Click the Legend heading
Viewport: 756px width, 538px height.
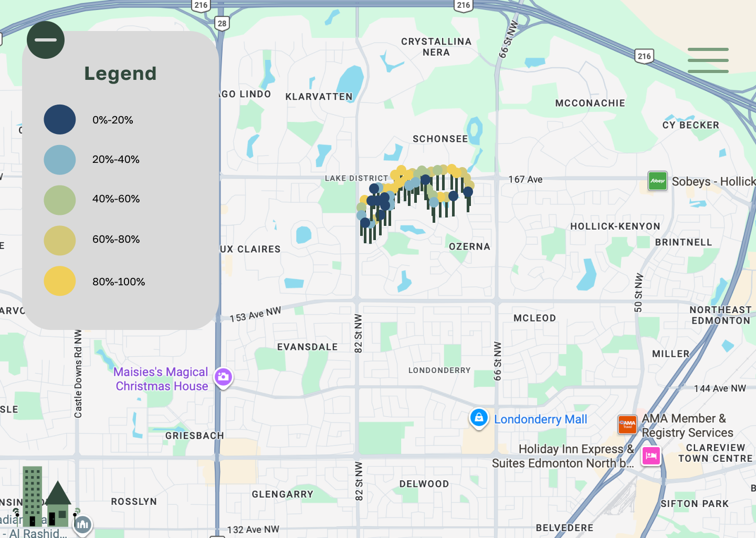click(121, 74)
